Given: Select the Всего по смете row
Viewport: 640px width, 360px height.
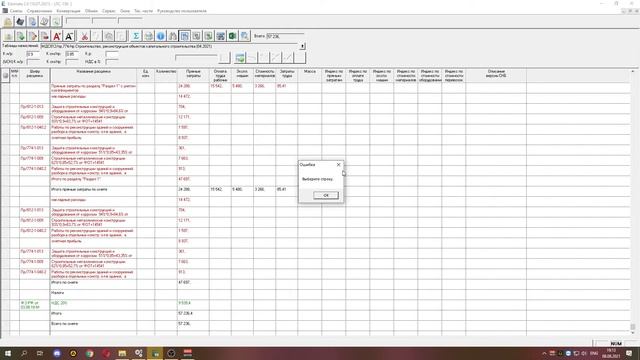Looking at the screenshot, I should (316, 326).
